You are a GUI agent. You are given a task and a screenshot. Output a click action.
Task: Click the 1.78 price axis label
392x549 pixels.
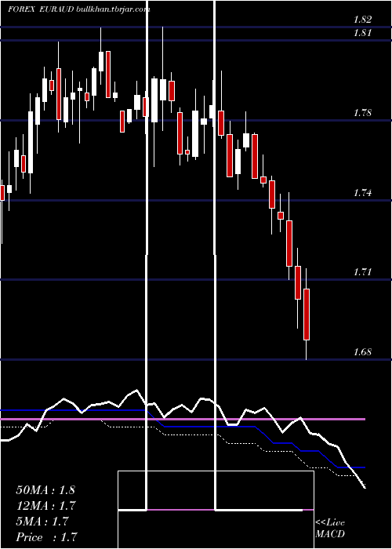click(x=362, y=113)
